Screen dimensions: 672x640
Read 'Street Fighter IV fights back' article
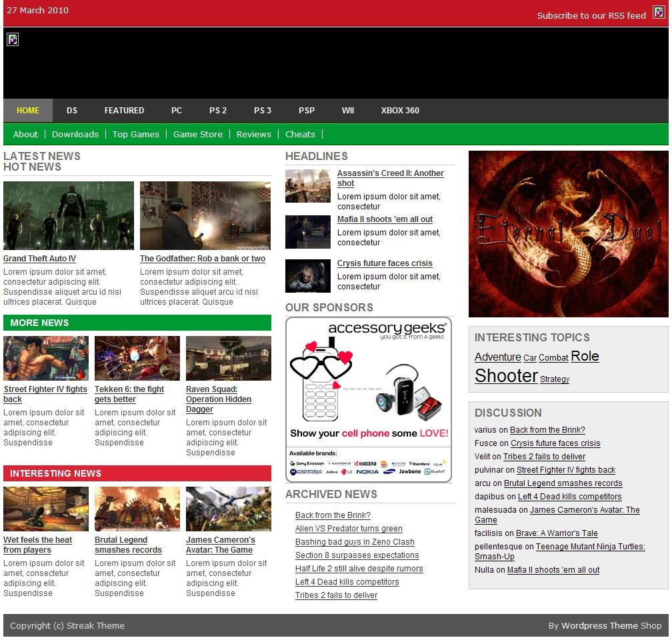point(45,394)
